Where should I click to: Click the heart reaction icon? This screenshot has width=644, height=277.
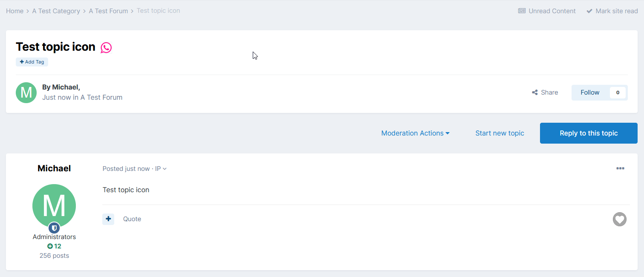(x=620, y=219)
